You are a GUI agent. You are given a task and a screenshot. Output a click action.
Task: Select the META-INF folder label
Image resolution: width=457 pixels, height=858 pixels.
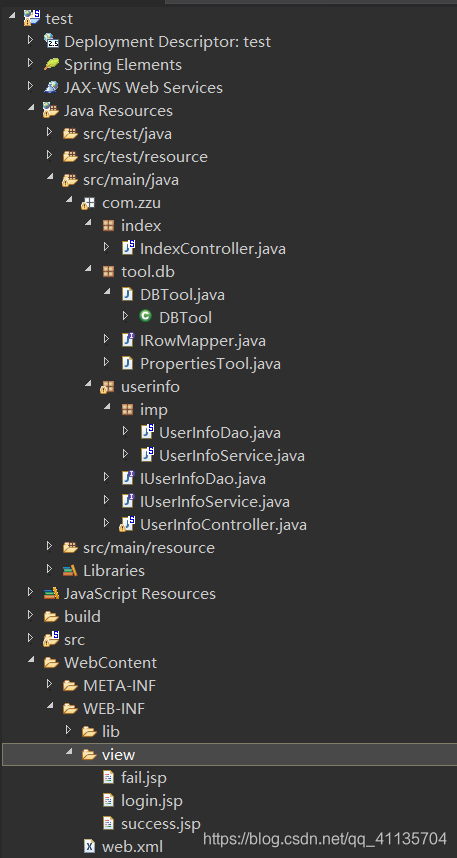[x=120, y=686]
